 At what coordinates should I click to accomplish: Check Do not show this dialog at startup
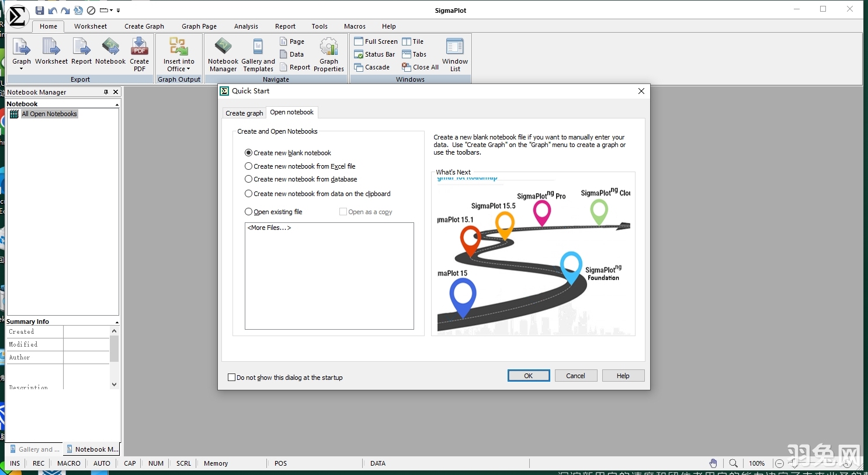point(232,378)
